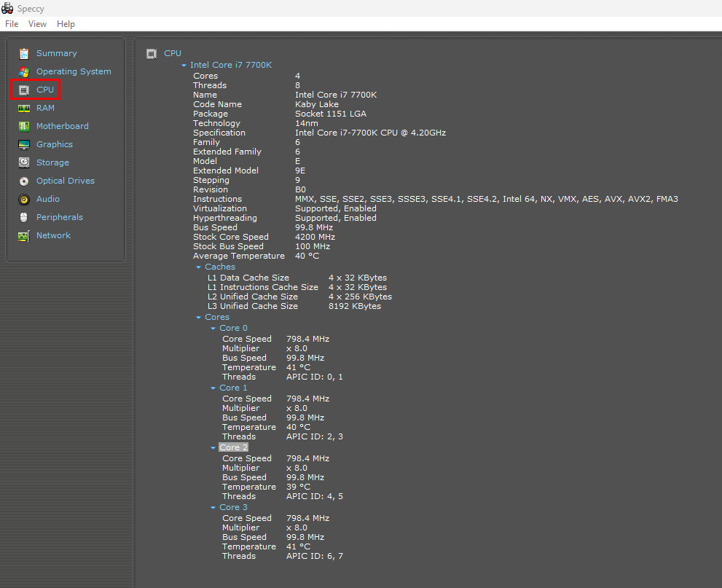Select the CPU label in sidebar
The width and height of the screenshot is (722, 588).
[45, 90]
